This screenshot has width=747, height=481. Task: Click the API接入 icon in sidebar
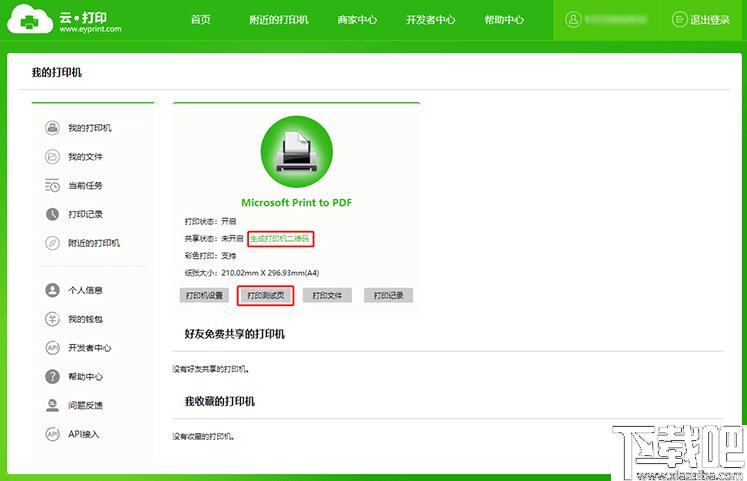tap(52, 434)
